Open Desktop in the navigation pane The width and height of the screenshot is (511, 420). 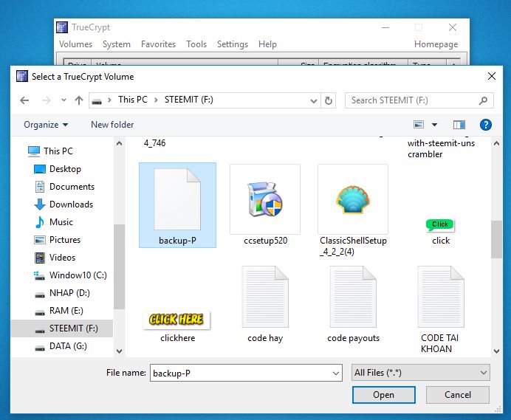tap(58, 169)
